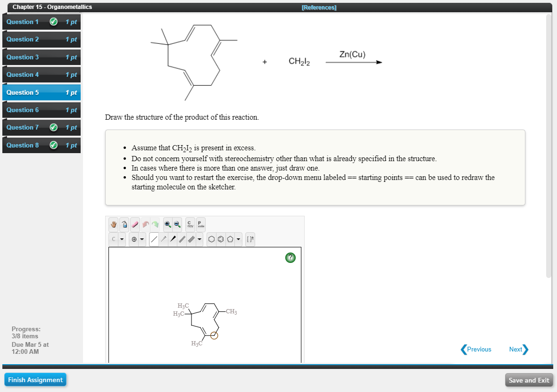Expand the bond type dropdown arrow
This screenshot has height=392, width=557.
point(199,239)
